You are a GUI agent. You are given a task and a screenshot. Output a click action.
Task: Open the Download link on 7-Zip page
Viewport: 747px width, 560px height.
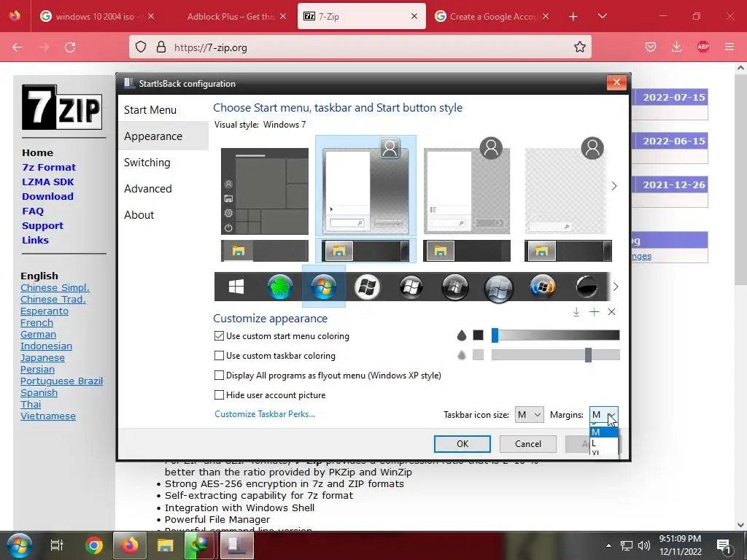click(47, 196)
